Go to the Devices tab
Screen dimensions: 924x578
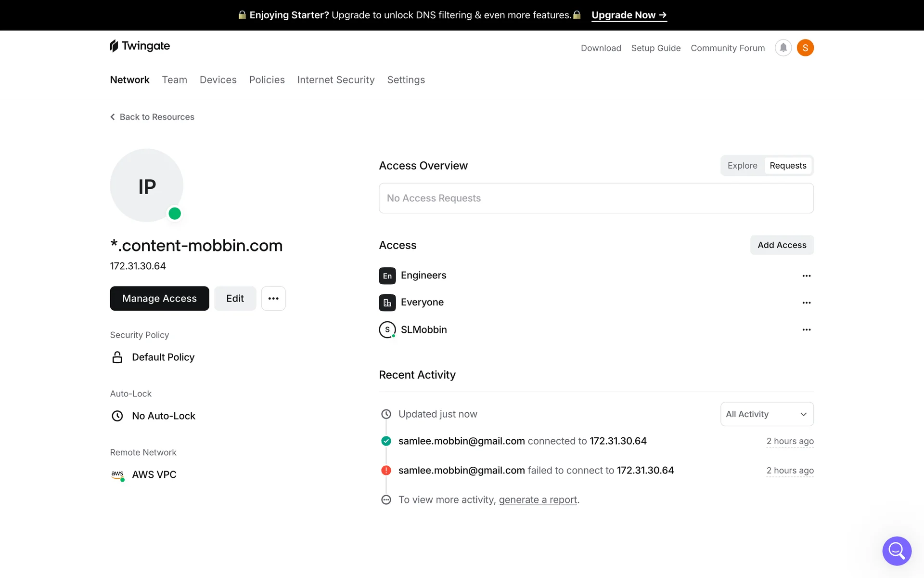[x=218, y=79]
